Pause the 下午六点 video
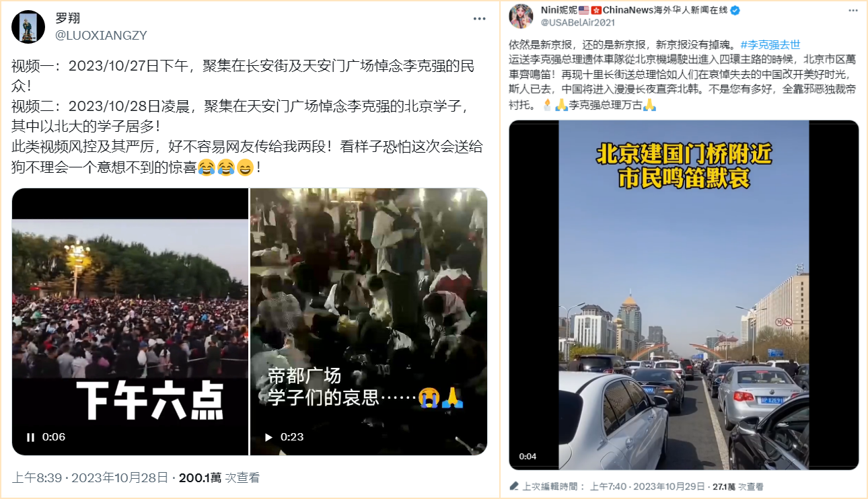This screenshot has height=499, width=868. coord(30,437)
